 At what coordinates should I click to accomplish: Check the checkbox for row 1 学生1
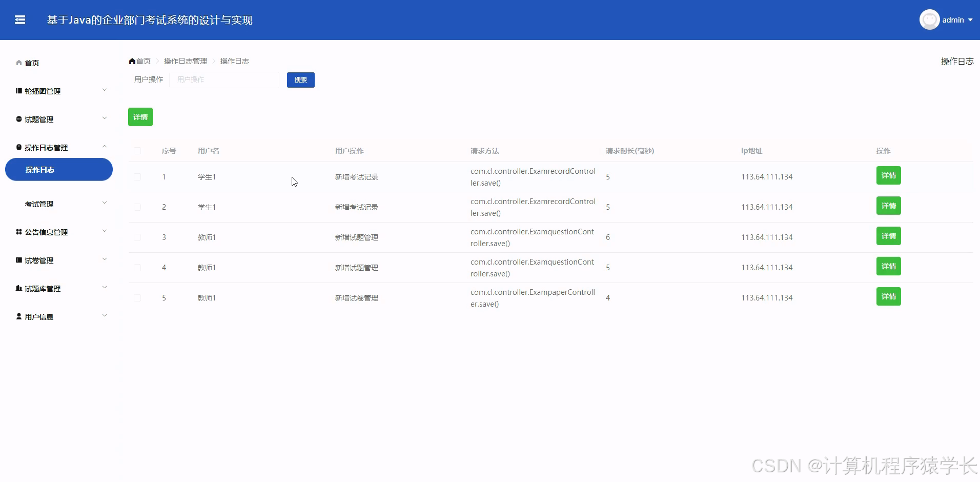[137, 176]
